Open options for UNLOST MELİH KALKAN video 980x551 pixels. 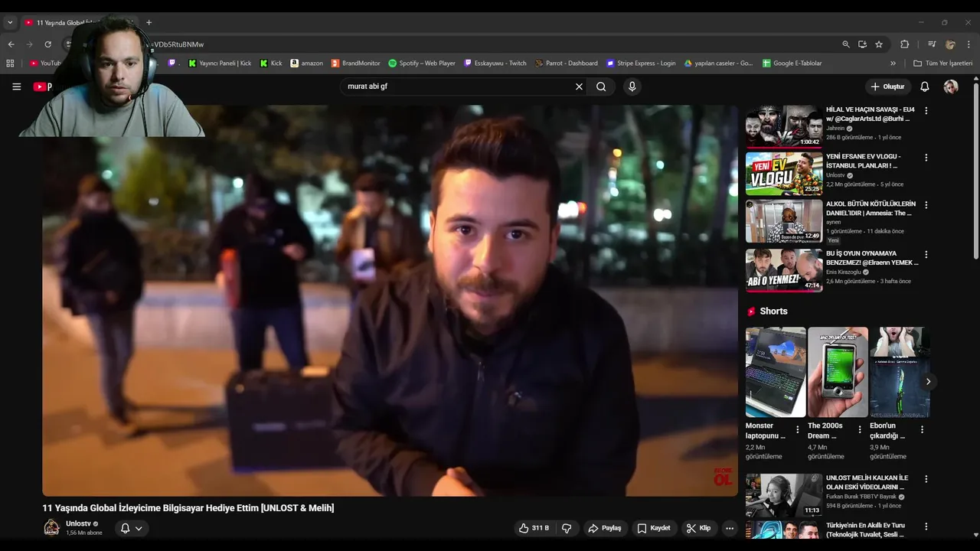pyautogui.click(x=926, y=479)
